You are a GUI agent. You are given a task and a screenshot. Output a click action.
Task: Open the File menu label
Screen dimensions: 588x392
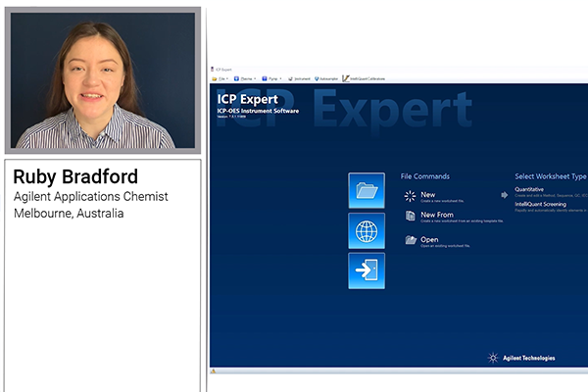tap(221, 78)
